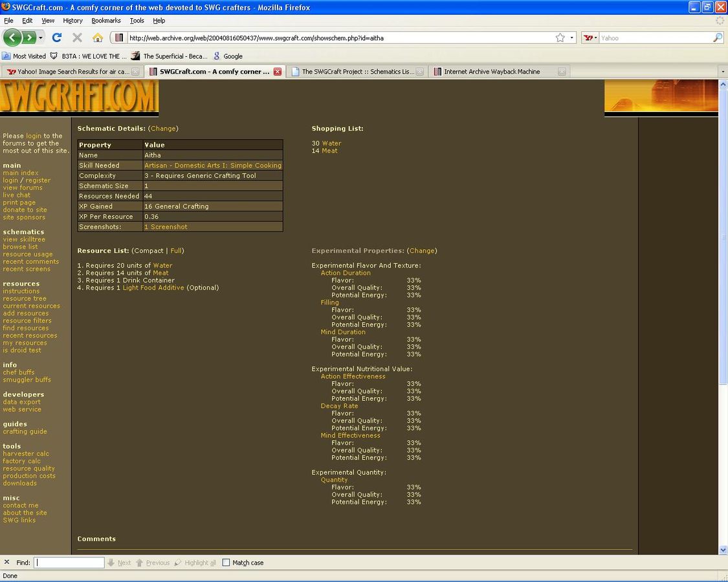Click the Forward arrow button
The height and width of the screenshot is (582, 728).
29,38
